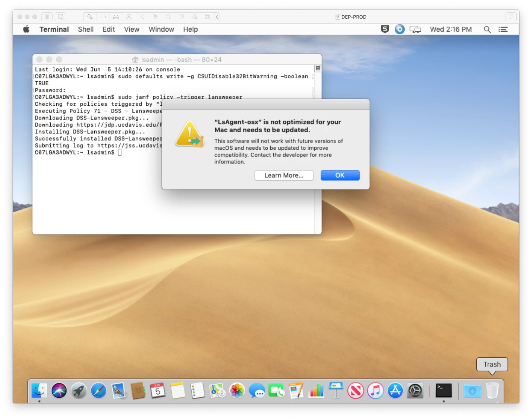The height and width of the screenshot is (419, 532).
Task: Open the Shell menu
Action: pos(86,29)
